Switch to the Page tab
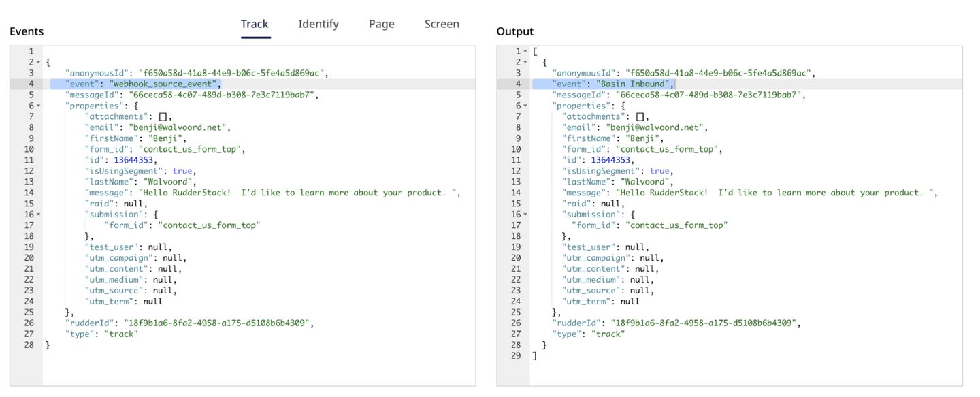980x397 pixels. point(381,23)
